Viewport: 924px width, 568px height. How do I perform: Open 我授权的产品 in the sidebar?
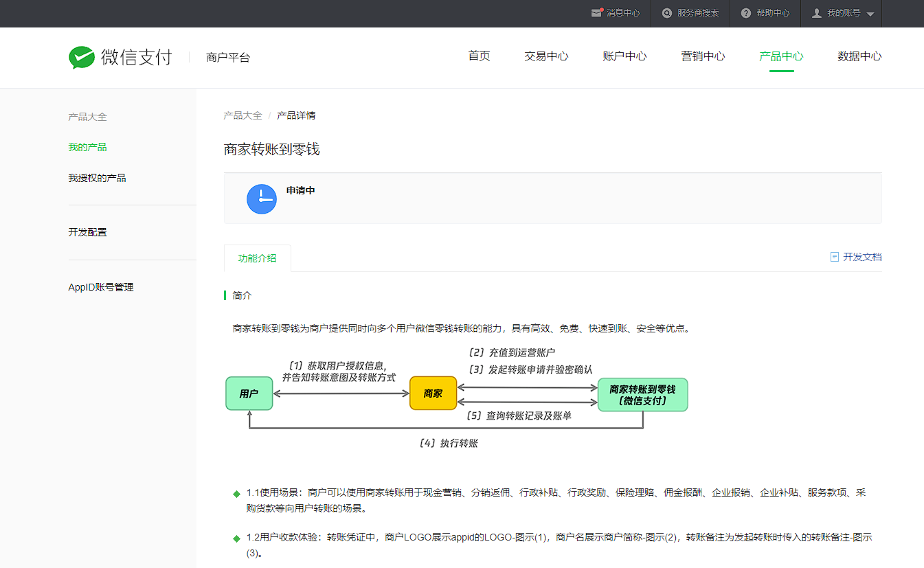[97, 178]
